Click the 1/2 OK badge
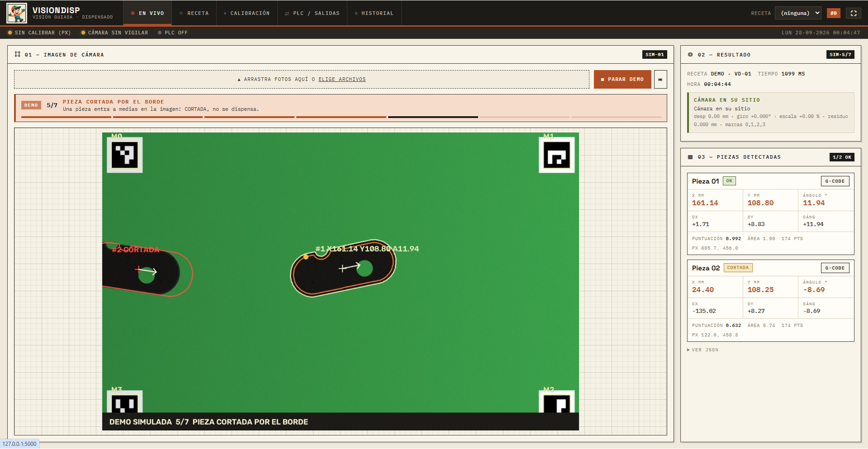This screenshot has height=449, width=868. [x=842, y=157]
